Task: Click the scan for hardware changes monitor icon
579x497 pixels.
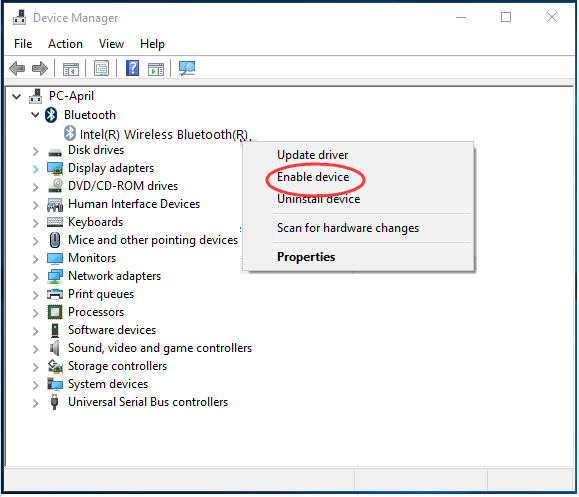Action: pyautogui.click(x=187, y=68)
